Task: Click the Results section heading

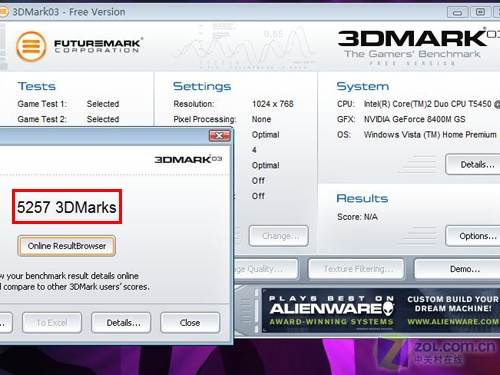Action: coord(362,198)
